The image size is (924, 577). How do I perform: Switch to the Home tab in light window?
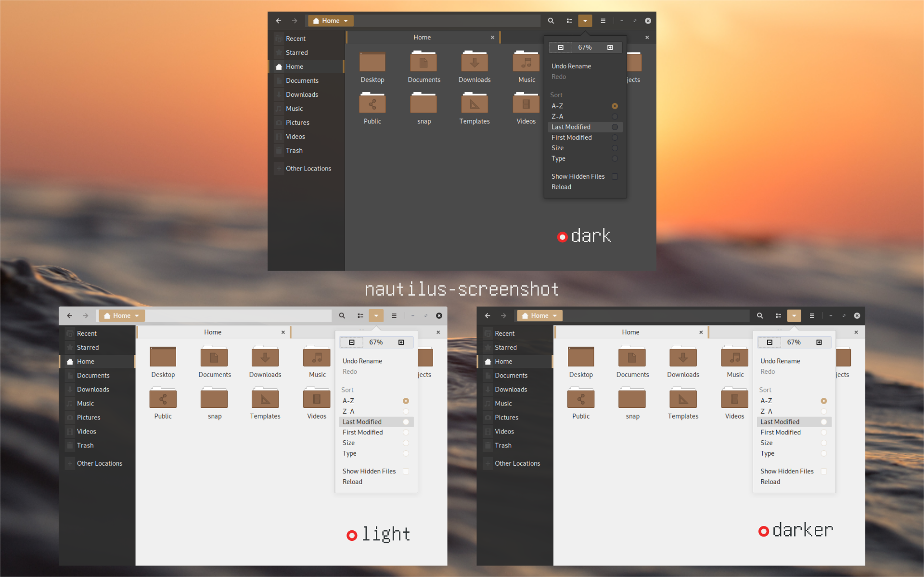pyautogui.click(x=213, y=332)
